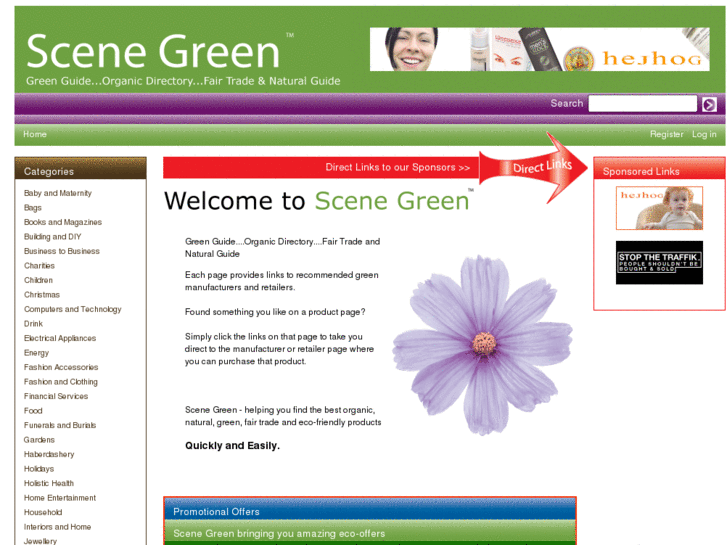Click the Categories panel header
727x545 pixels.
81,168
